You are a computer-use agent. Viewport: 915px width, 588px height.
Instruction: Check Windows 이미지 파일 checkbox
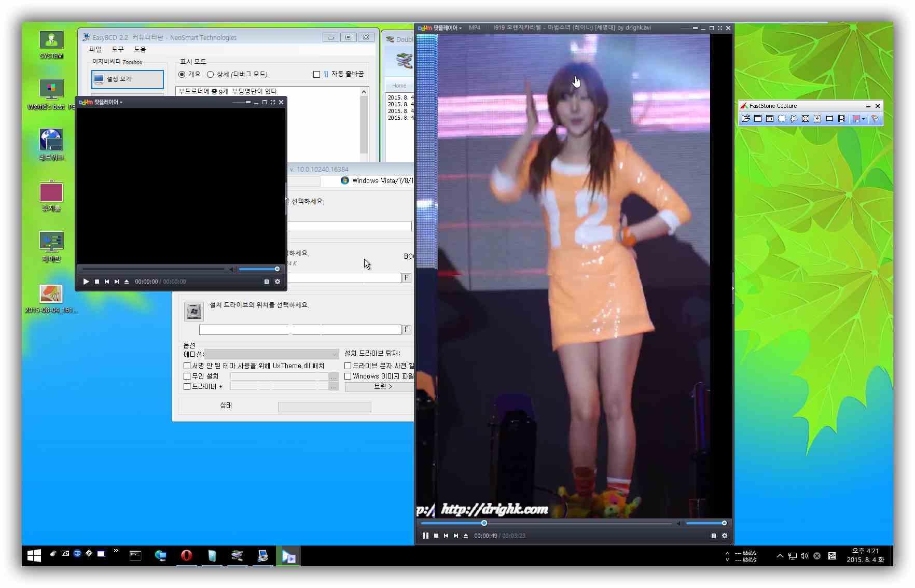coord(348,376)
